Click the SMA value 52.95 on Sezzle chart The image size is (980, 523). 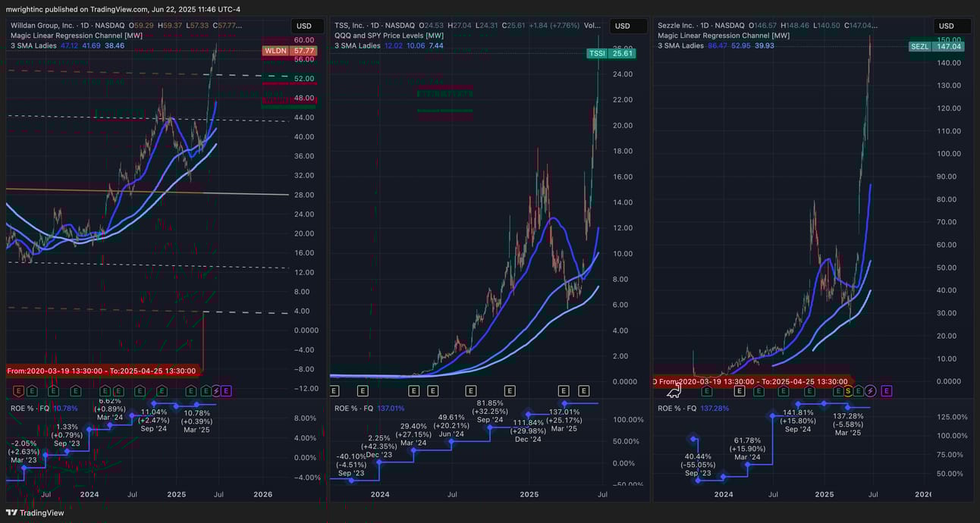(x=743, y=45)
